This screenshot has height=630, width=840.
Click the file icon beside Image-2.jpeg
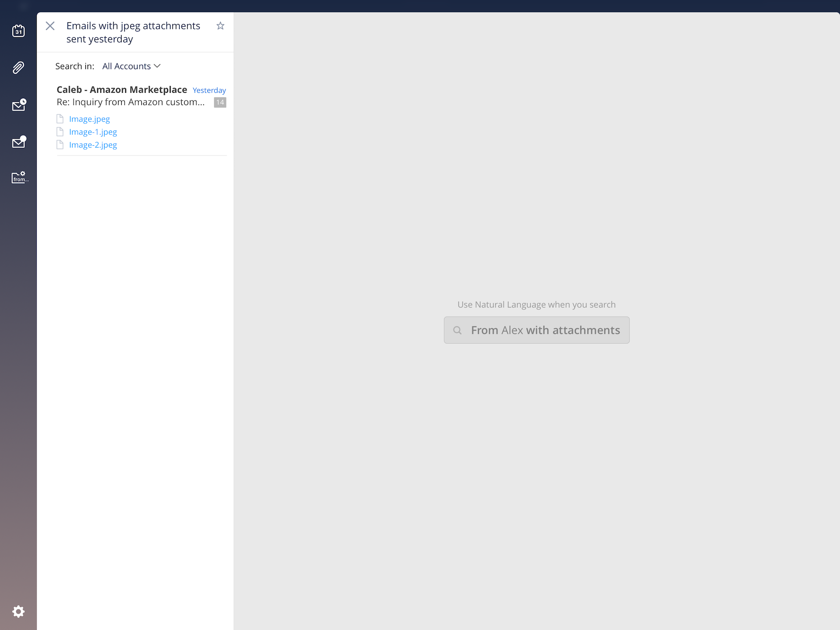click(60, 145)
